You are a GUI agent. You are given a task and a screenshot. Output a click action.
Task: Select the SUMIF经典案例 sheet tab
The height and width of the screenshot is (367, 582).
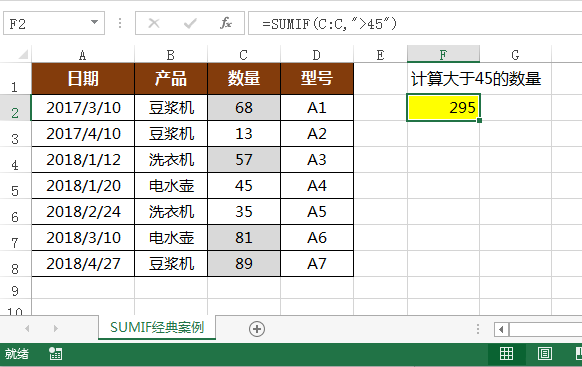click(x=157, y=327)
